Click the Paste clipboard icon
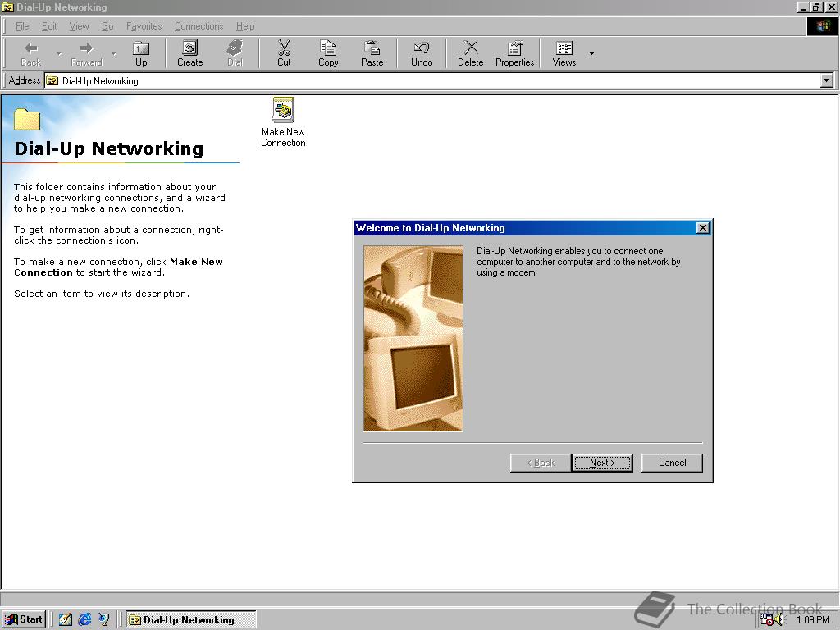This screenshot has width=840, height=630. point(372,53)
